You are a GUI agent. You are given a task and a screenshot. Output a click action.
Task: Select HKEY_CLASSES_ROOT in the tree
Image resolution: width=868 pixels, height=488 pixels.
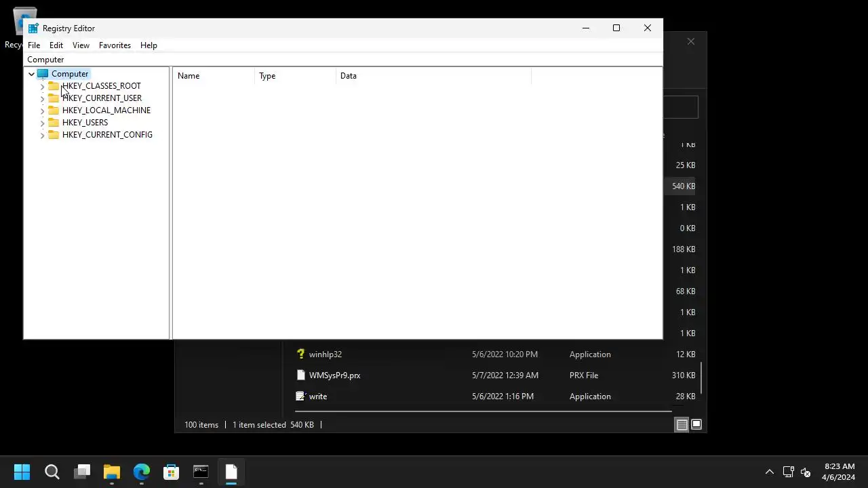(101, 86)
